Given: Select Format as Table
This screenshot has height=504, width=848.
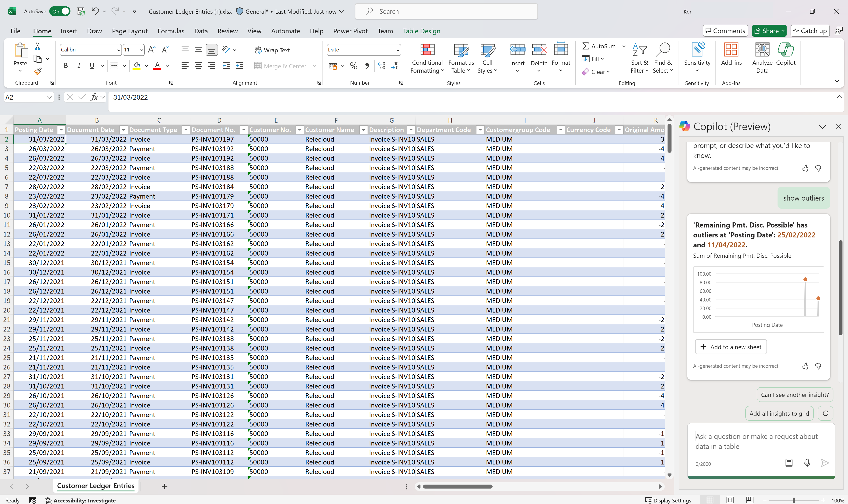Looking at the screenshot, I should [x=461, y=58].
